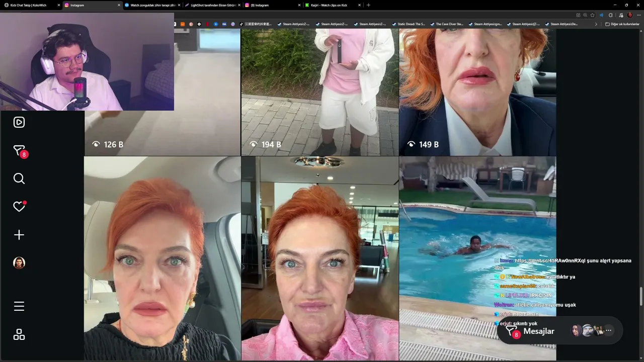Switch to the active Instagram tab
The height and width of the screenshot is (362, 644).
coord(92,5)
